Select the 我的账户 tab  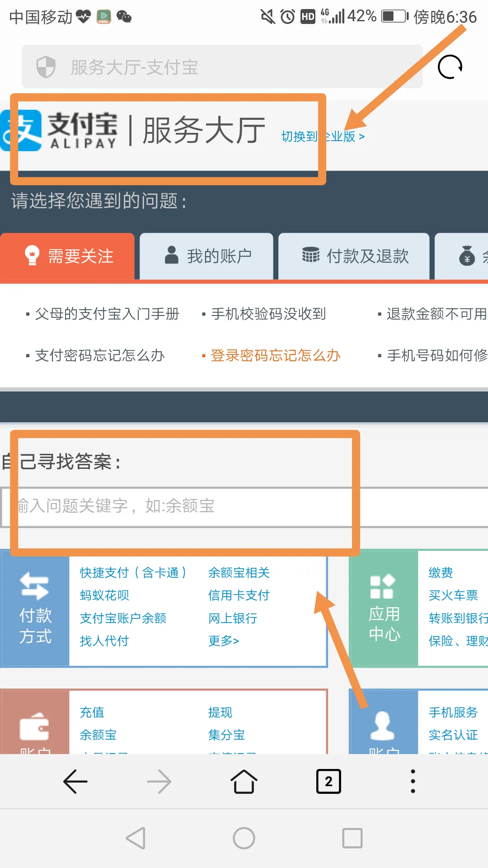click(x=206, y=256)
